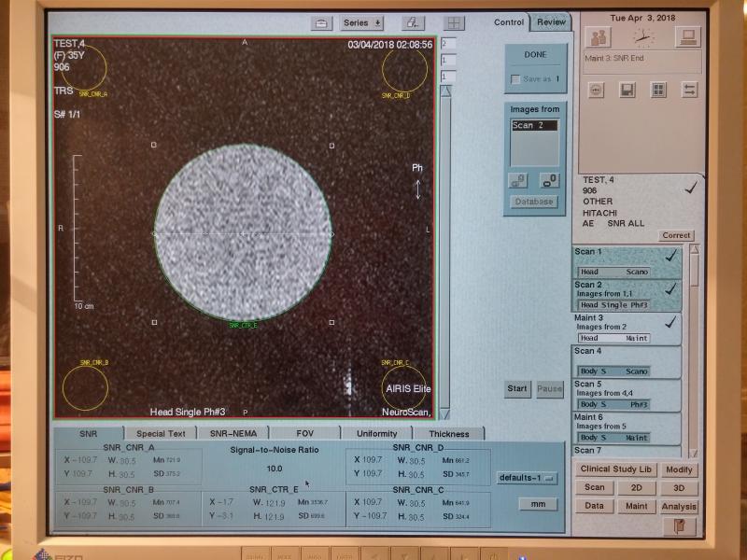Click the exit door icon at bottom right
The image size is (747, 560).
point(679,526)
